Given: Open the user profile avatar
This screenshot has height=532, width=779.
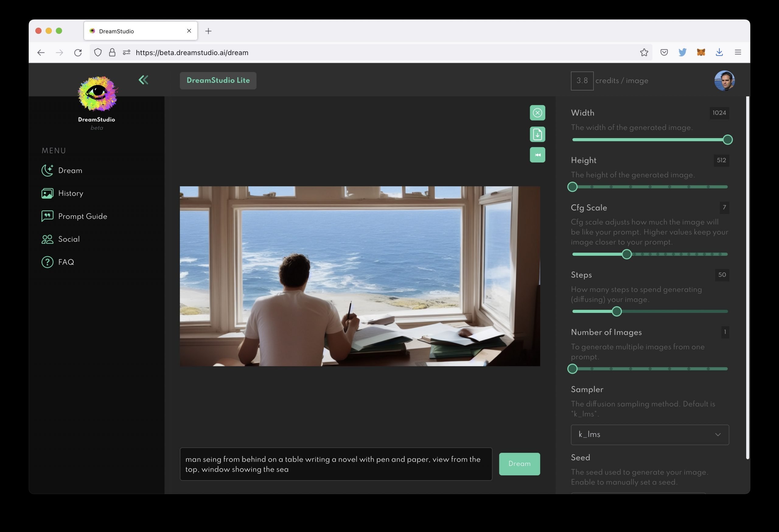Looking at the screenshot, I should (x=724, y=80).
